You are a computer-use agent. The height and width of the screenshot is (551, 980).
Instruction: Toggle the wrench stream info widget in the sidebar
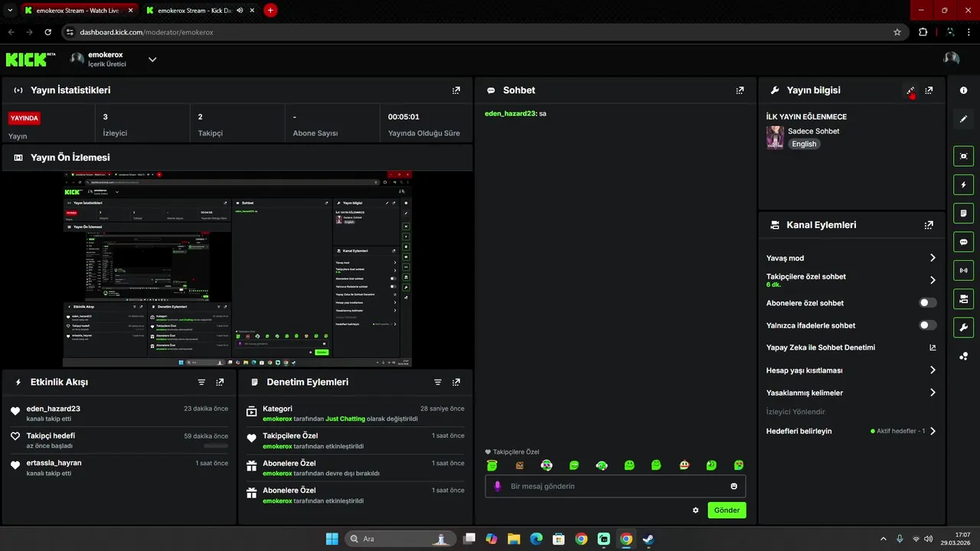click(964, 328)
